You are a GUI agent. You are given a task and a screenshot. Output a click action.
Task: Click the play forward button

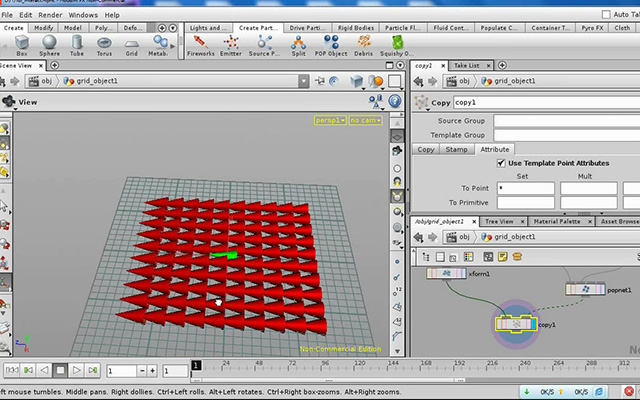[76, 370]
